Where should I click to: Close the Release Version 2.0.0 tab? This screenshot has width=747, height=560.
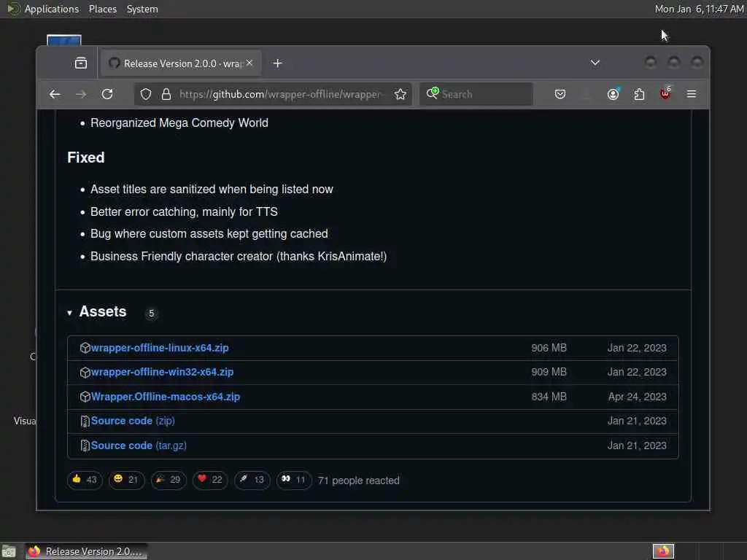point(249,63)
